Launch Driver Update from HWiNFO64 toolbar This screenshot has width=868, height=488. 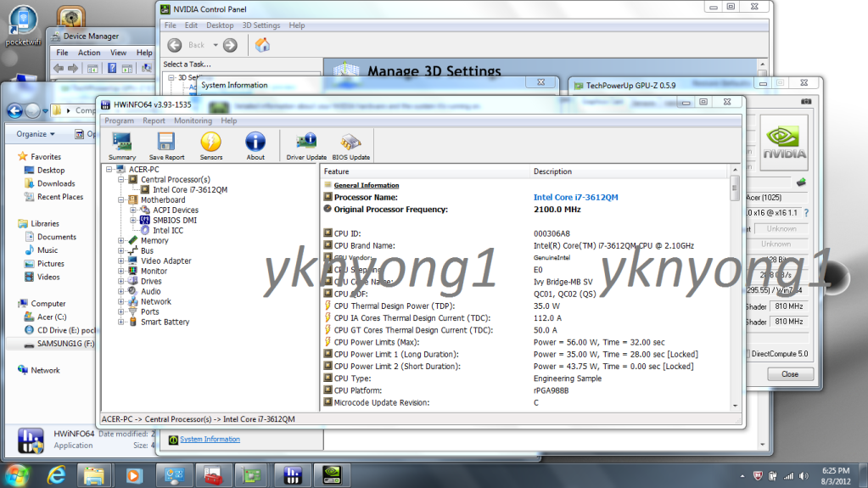(306, 146)
